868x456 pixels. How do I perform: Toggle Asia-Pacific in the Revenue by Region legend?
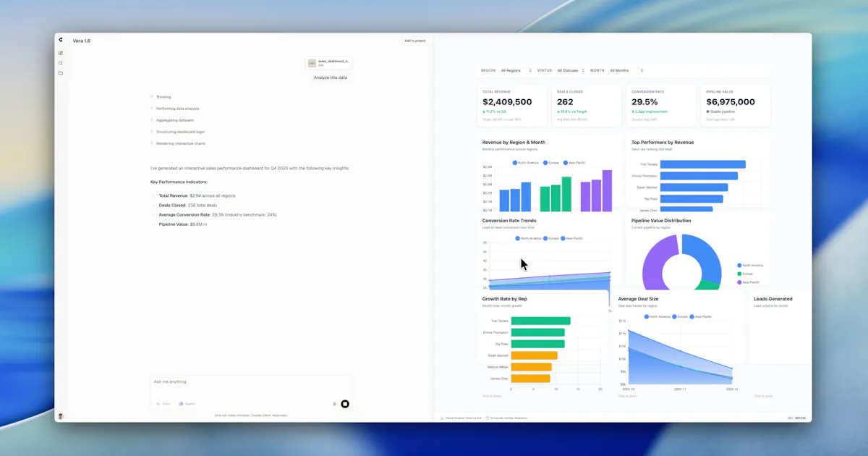574,163
